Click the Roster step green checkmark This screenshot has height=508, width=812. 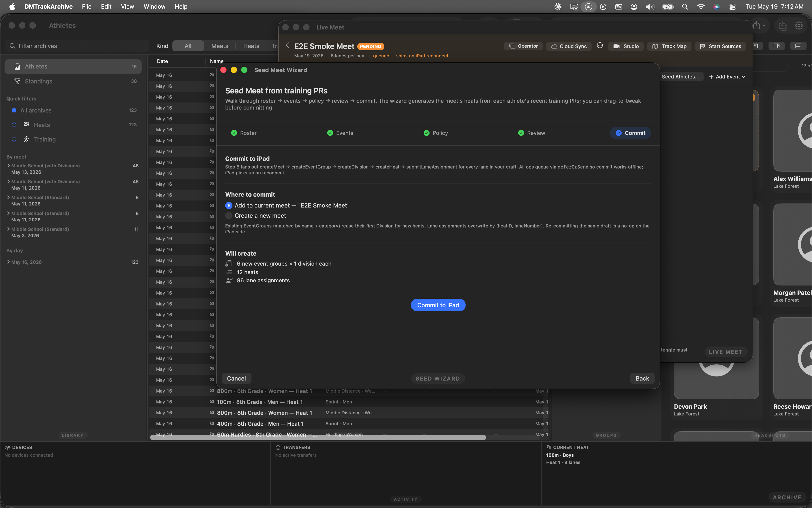[234, 133]
